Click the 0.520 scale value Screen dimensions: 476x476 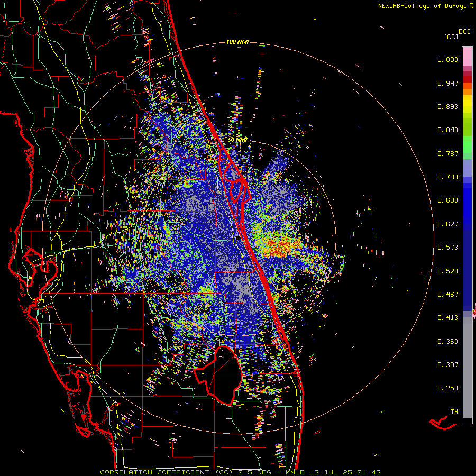click(448, 271)
